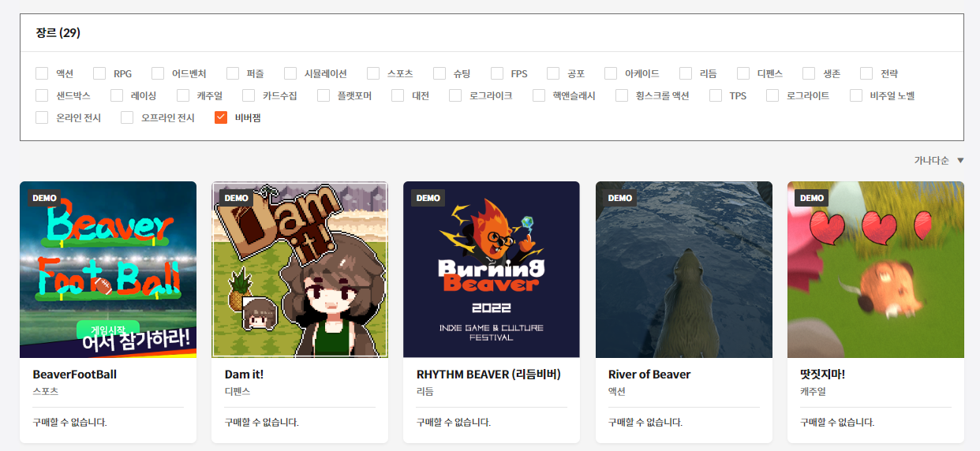Click the 땃짓지마! game thumbnail
This screenshot has width=980, height=451.
tap(875, 270)
